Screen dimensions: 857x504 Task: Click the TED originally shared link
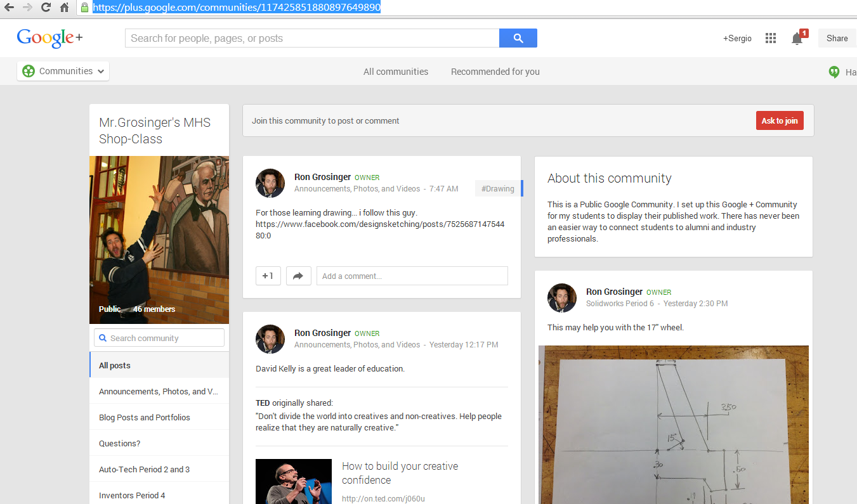(263, 403)
